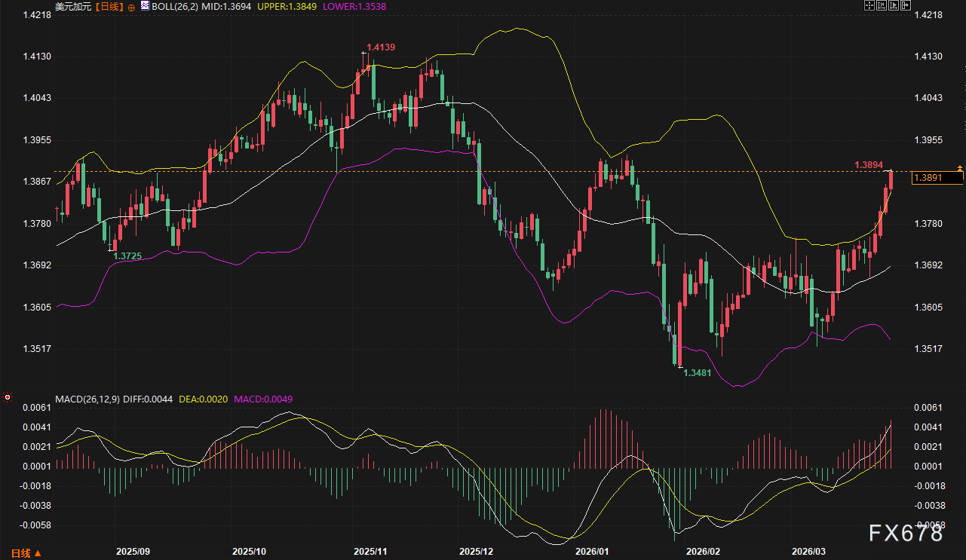
Task: Click the crosshair cursor icon at top right
Action: [869, 6]
